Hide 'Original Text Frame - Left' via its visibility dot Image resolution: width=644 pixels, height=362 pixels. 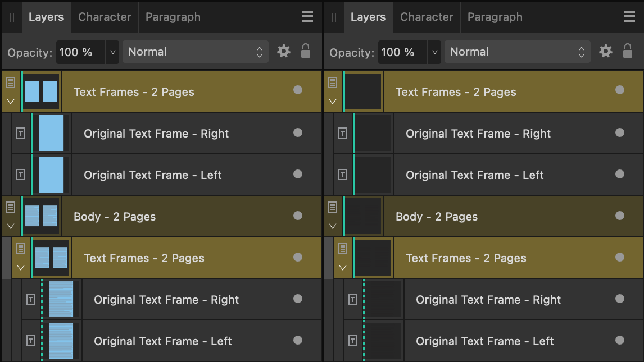pyautogui.click(x=298, y=175)
